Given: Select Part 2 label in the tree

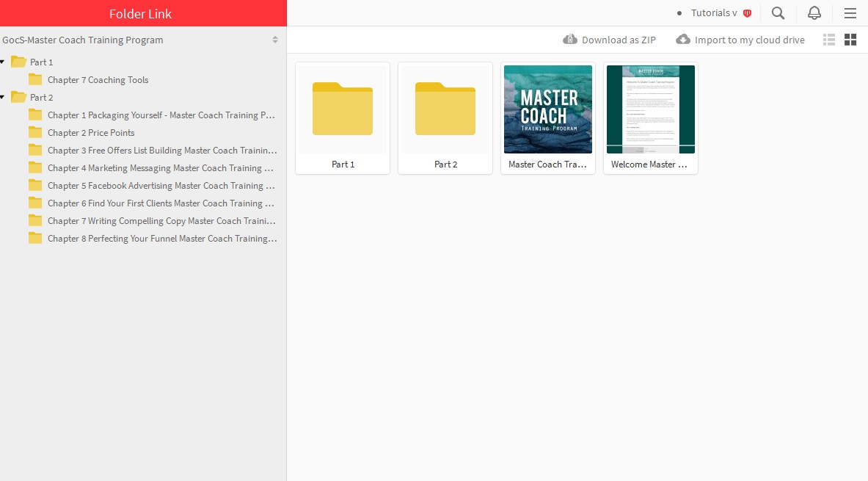Looking at the screenshot, I should (42, 98).
